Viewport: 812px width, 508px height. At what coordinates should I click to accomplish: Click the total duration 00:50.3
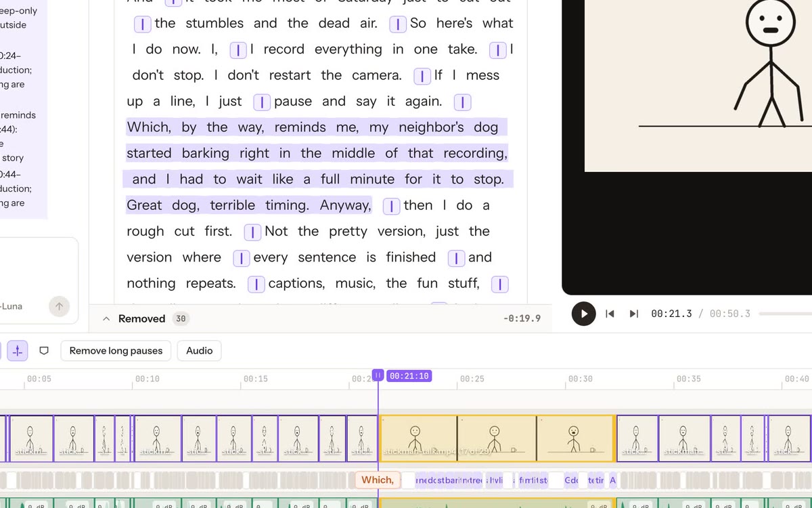pos(729,314)
